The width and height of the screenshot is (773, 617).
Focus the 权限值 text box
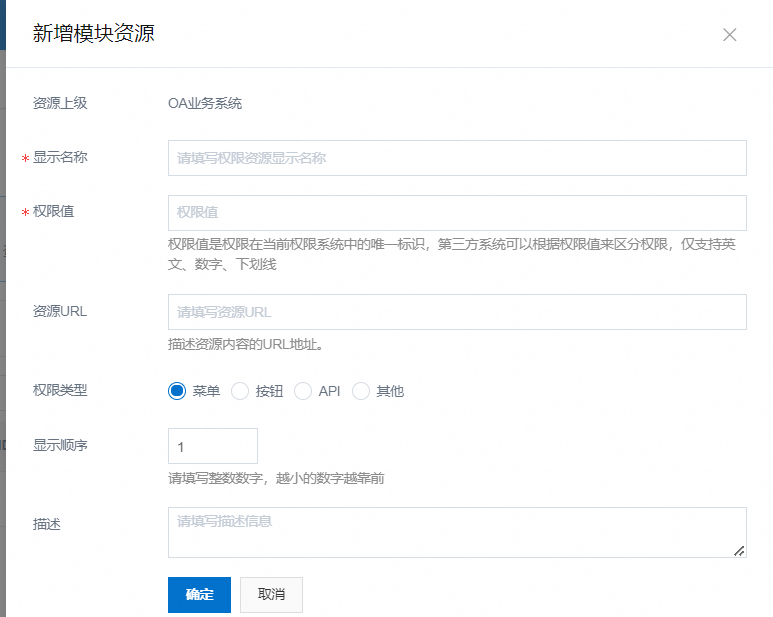point(457,213)
